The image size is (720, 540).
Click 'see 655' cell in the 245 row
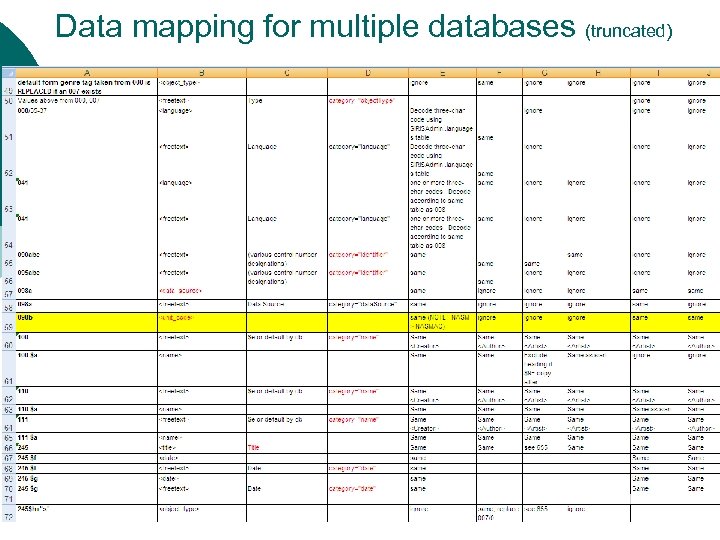pyautogui.click(x=545, y=448)
